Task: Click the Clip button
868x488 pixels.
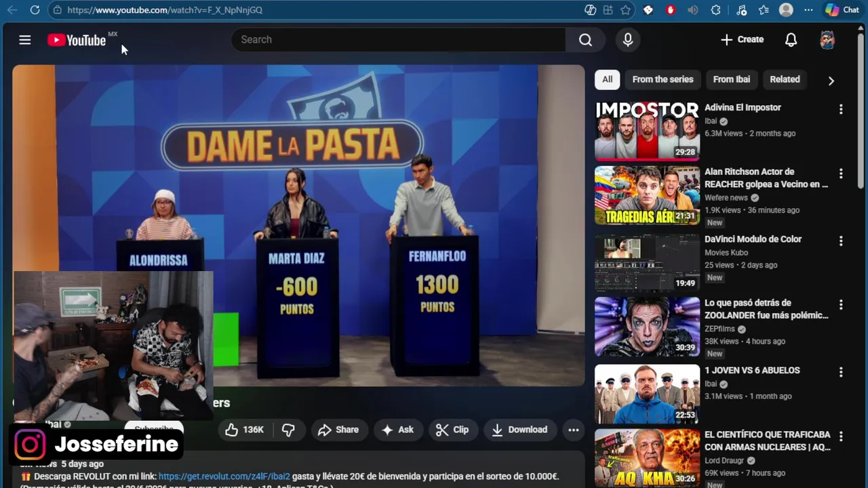Action: click(x=452, y=430)
